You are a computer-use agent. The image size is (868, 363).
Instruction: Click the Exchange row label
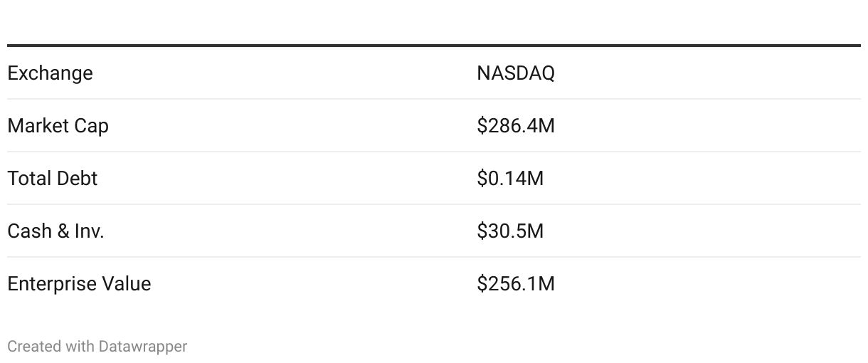pyautogui.click(x=50, y=73)
